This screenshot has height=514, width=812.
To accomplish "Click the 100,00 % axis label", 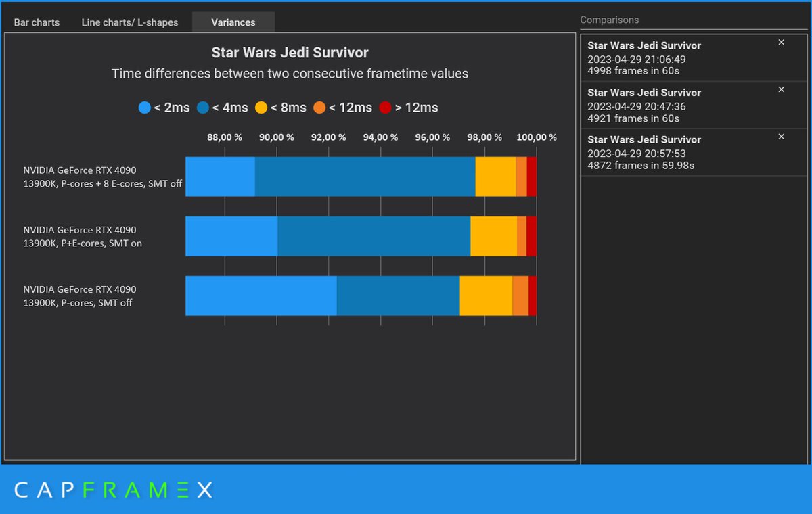I will coord(537,137).
